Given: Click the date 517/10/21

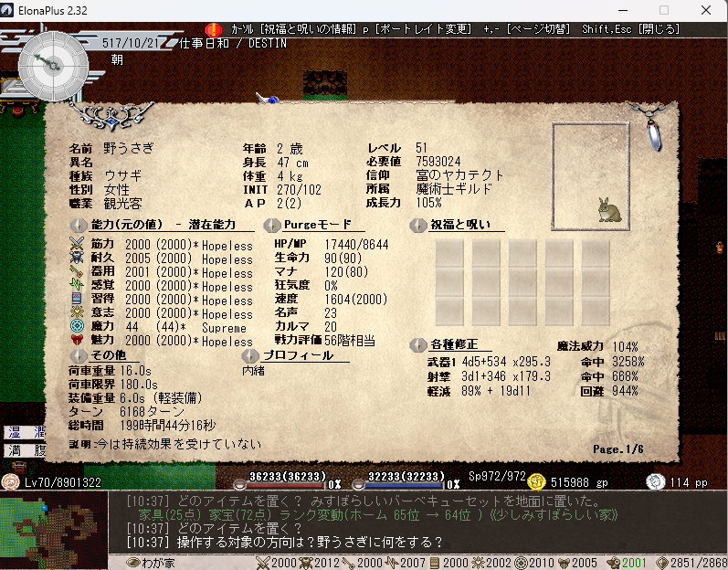Looking at the screenshot, I should pos(131,44).
